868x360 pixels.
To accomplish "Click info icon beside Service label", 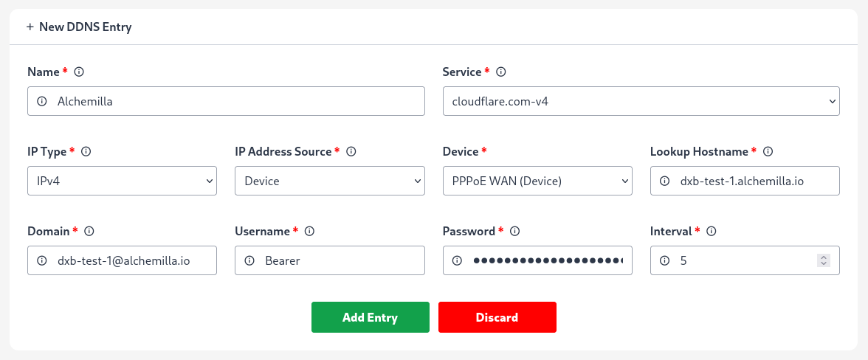I will (x=501, y=72).
